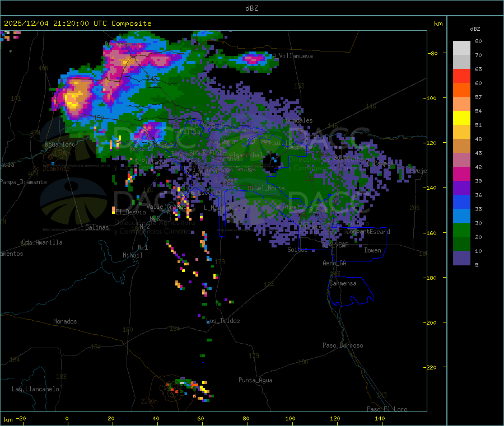Click the 'dBZ' heading above the color scale
Image resolution: width=504 pixels, height=426 pixels.
click(475, 29)
